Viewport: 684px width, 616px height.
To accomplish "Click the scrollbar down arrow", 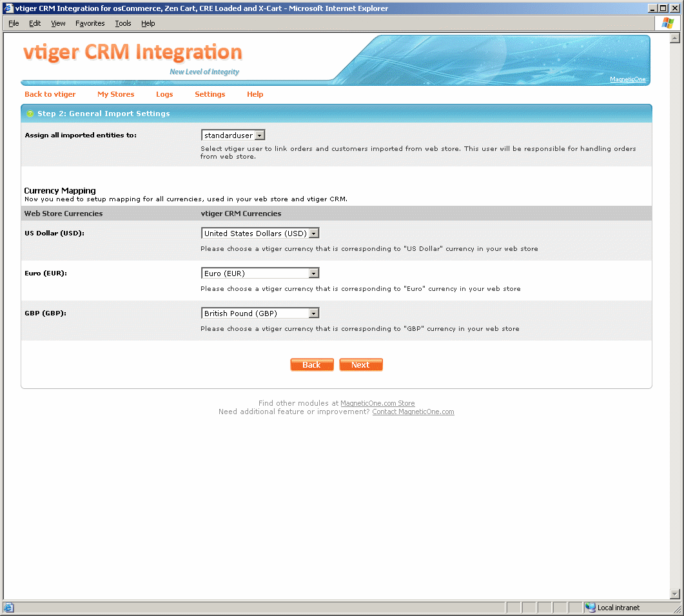I will pyautogui.click(x=675, y=593).
